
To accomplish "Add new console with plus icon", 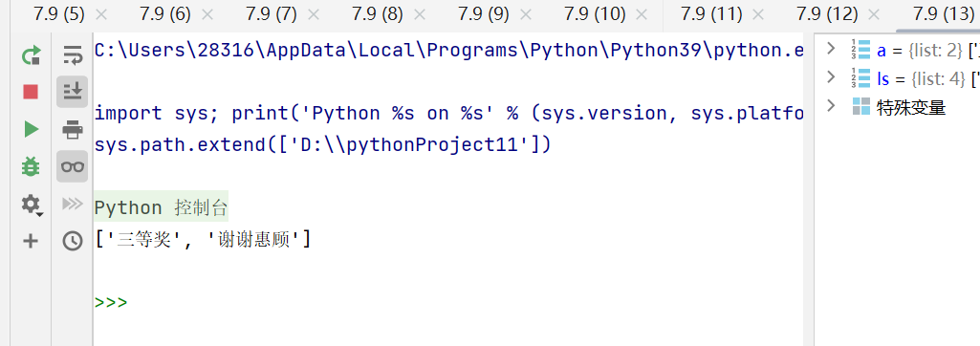I will click(x=31, y=241).
